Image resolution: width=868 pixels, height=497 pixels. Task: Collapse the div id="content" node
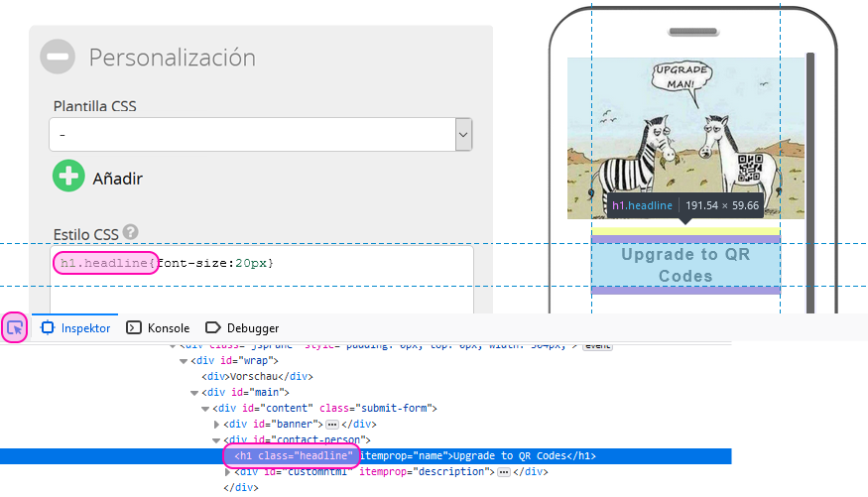pyautogui.click(x=205, y=409)
